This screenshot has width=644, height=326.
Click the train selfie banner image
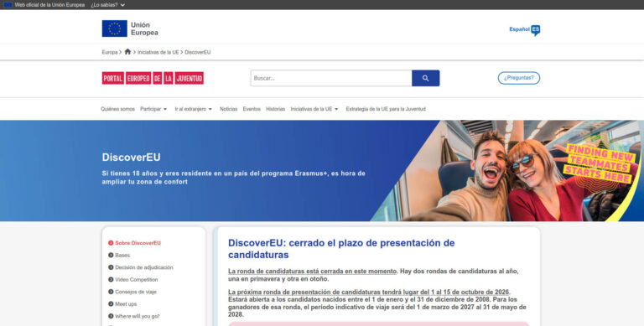point(506,171)
